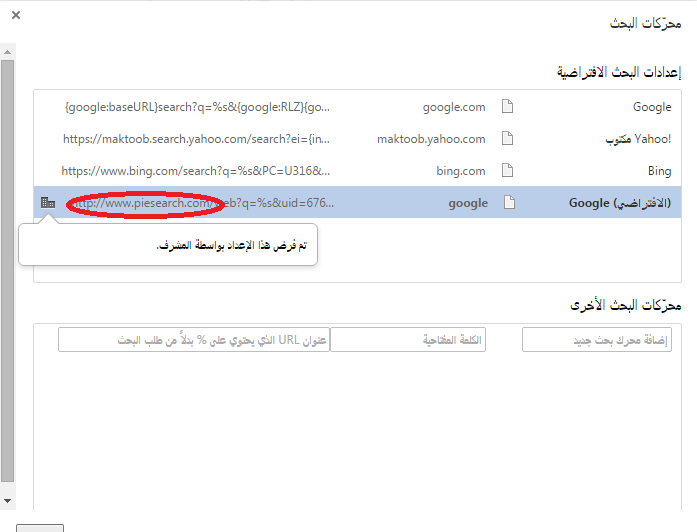This screenshot has height=532, width=697.
Task: Click the bold google keyword in default row
Action: pyautogui.click(x=468, y=203)
